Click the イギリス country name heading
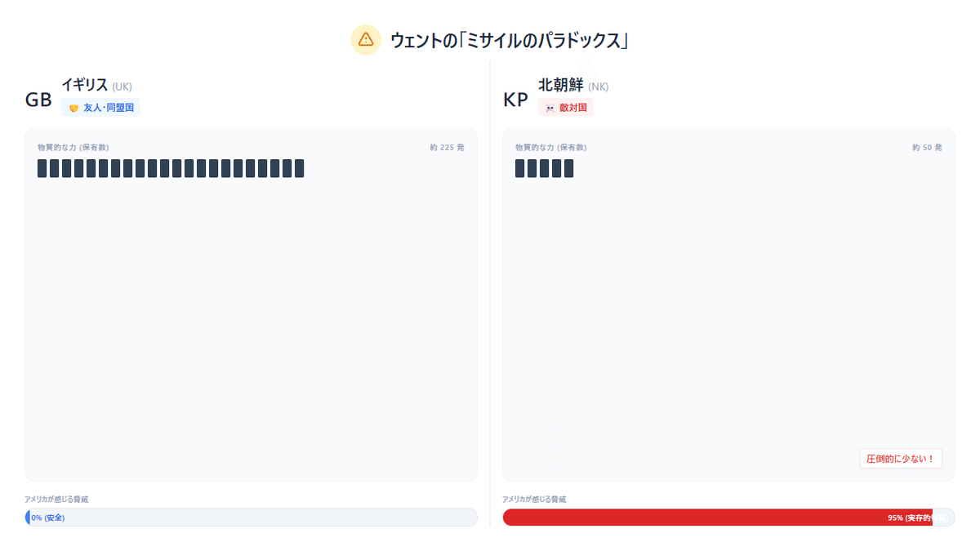 coord(84,84)
